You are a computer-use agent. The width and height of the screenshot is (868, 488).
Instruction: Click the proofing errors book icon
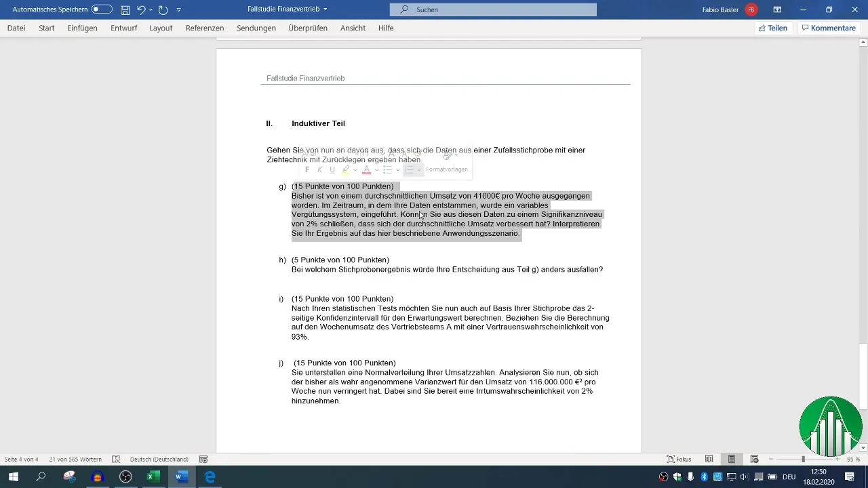[116, 459]
